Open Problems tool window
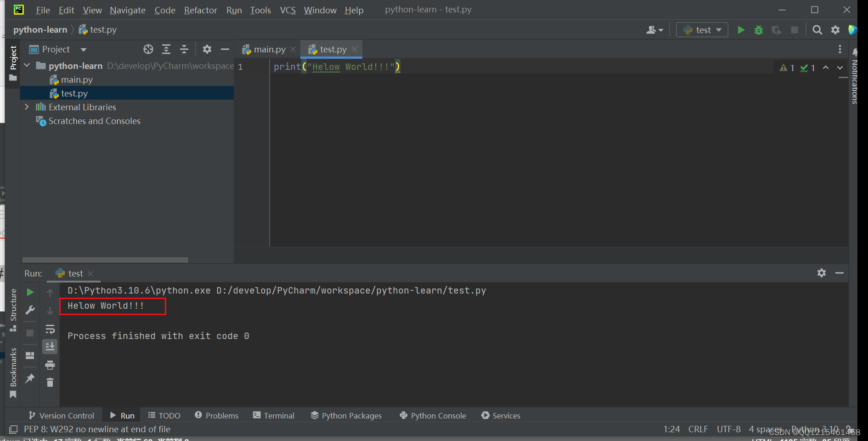 coord(217,415)
